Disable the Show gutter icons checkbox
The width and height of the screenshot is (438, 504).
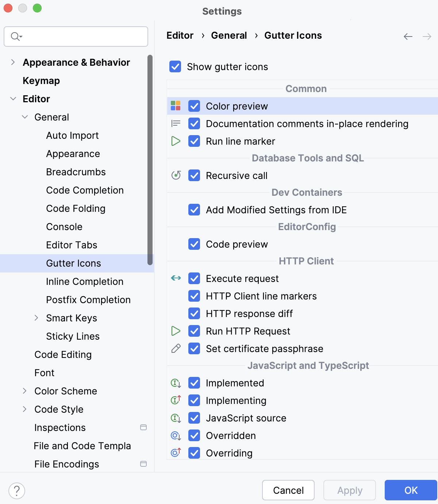[x=175, y=67]
